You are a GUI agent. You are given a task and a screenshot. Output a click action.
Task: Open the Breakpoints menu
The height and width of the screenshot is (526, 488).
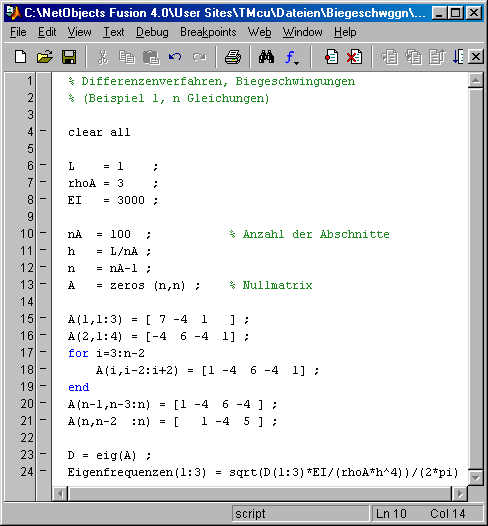(x=208, y=32)
